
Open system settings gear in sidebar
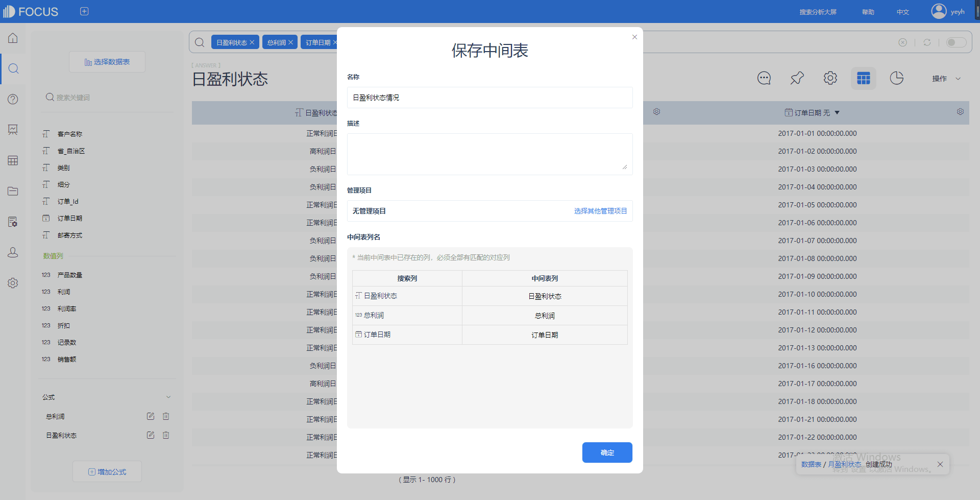click(x=13, y=283)
